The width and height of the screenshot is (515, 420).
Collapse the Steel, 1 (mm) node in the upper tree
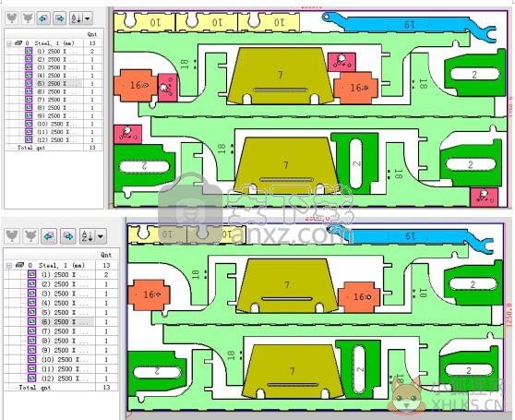[x=9, y=43]
